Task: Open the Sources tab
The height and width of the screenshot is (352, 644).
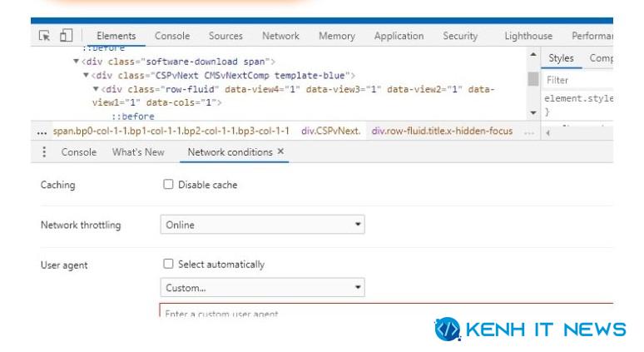Action: coord(225,36)
